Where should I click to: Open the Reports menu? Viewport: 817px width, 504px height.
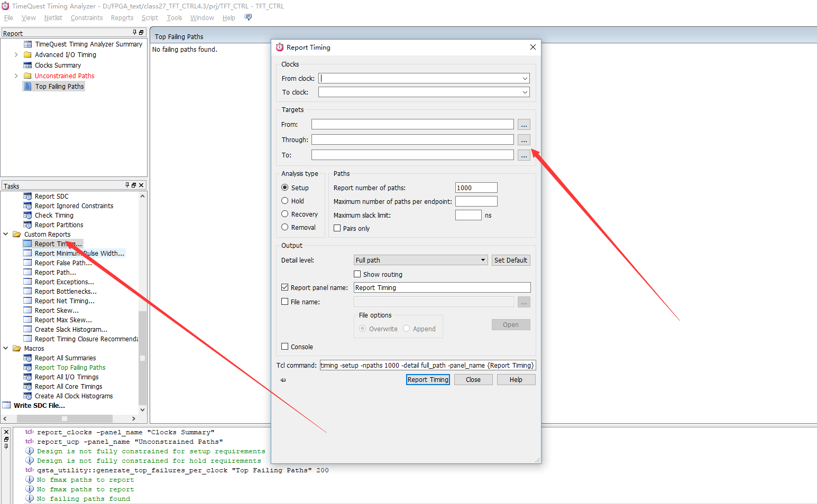click(x=122, y=17)
